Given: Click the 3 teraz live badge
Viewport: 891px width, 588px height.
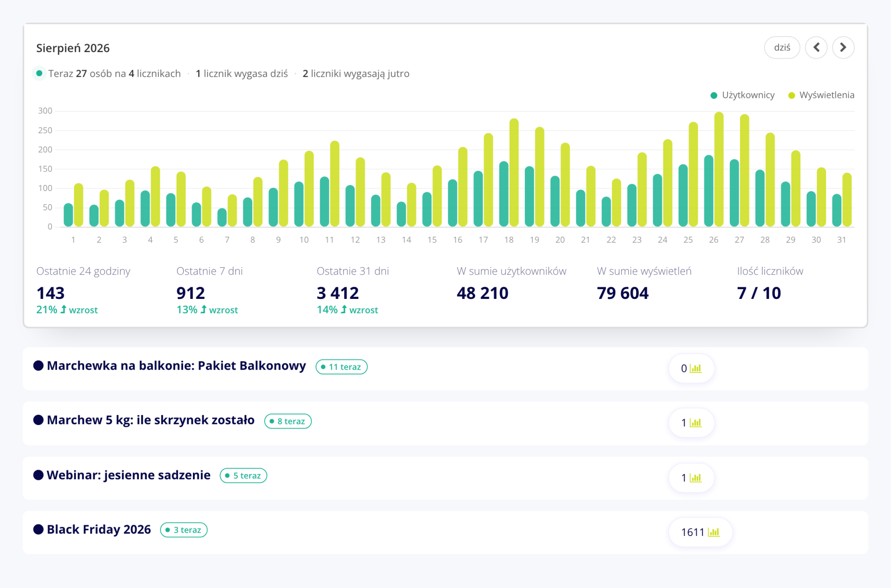Looking at the screenshot, I should 184,530.
